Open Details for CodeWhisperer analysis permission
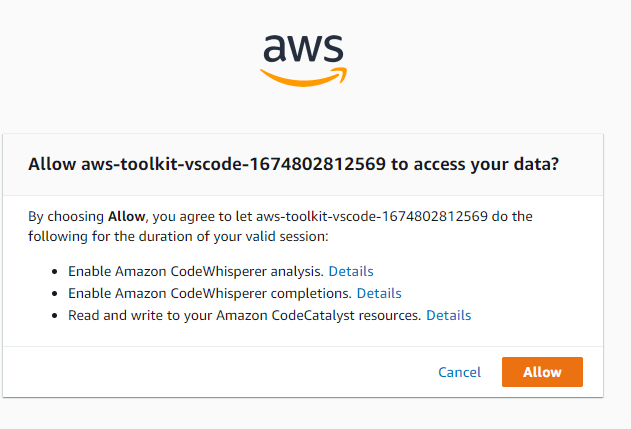The height and width of the screenshot is (429, 631). (351, 272)
